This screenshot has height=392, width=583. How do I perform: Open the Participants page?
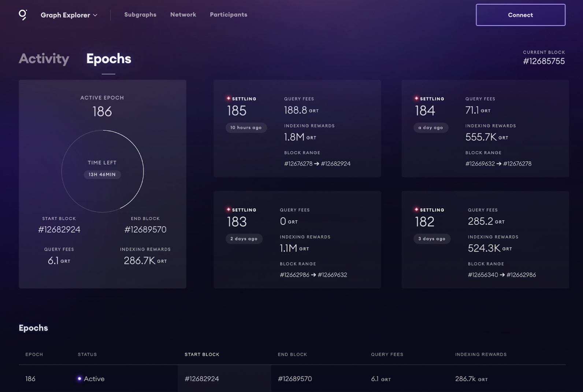tap(228, 15)
